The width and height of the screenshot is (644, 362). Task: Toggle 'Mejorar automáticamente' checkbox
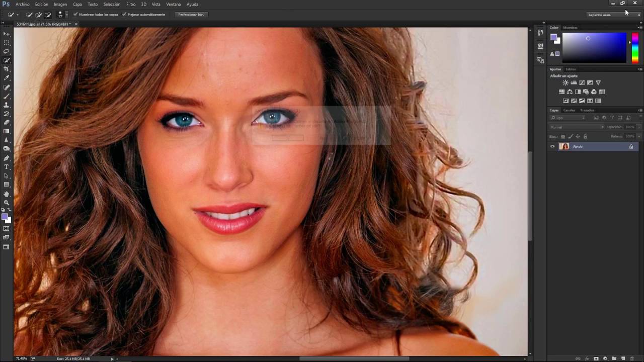(124, 15)
